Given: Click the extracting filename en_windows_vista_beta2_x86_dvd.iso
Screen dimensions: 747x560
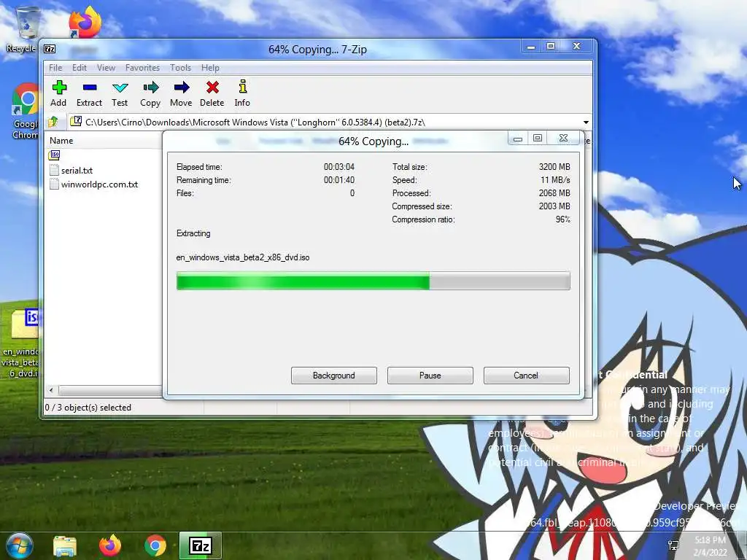Looking at the screenshot, I should (243, 257).
